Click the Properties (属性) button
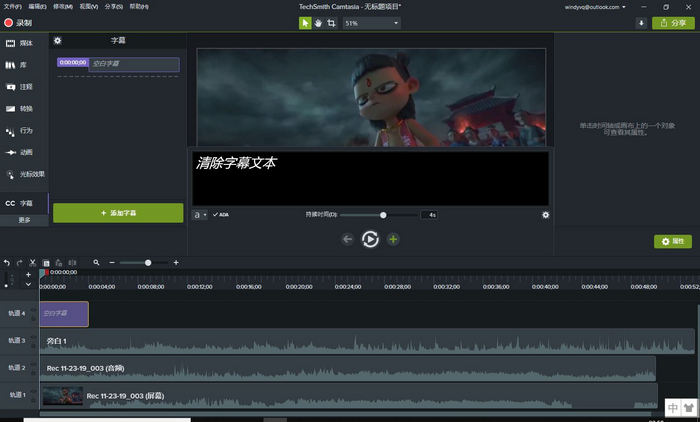 [673, 242]
